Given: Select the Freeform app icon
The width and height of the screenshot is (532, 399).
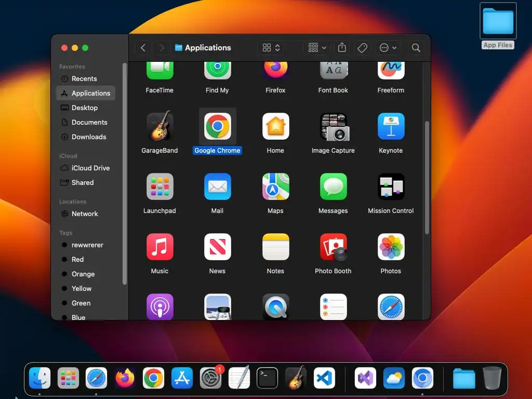Looking at the screenshot, I should [391, 70].
